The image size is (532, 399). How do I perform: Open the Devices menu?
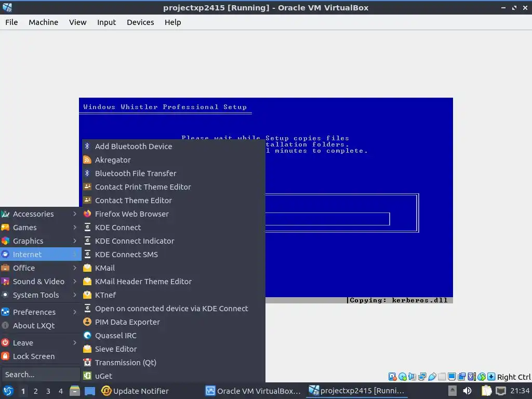coord(140,22)
